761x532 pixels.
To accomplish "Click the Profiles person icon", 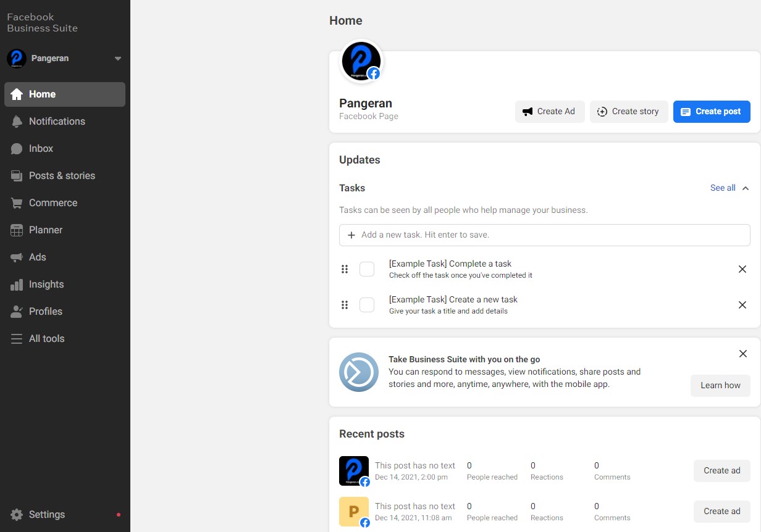I will tap(17, 312).
